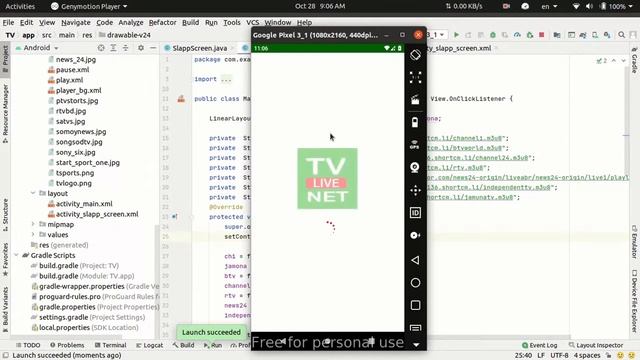
Task: Toggle Genymotion fullscreen scaling icon
Action: 415,77
